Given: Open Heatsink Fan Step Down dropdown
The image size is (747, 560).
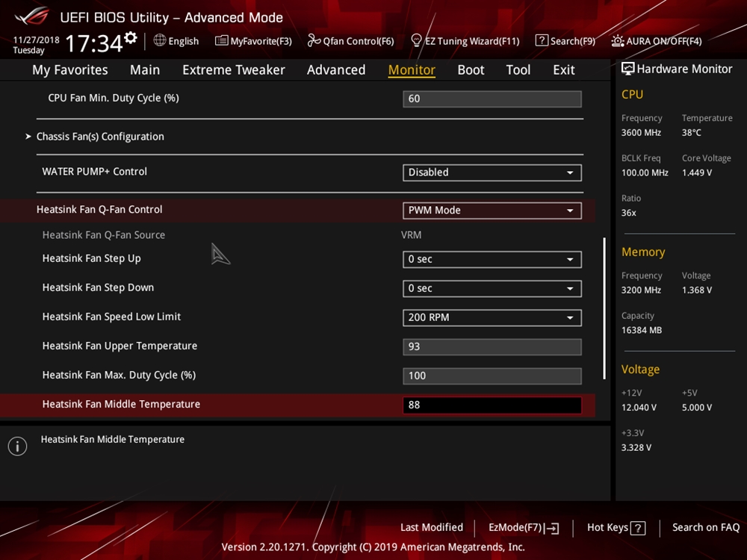Looking at the screenshot, I should 492,288.
